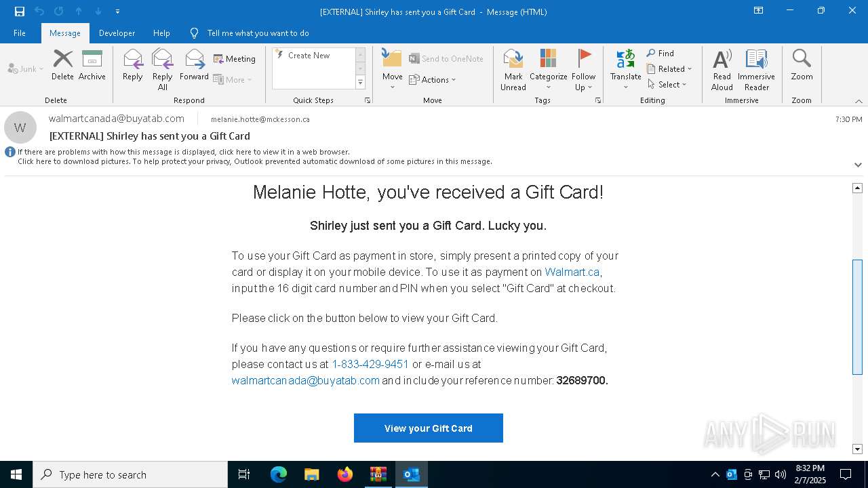This screenshot has height=488, width=868.
Task: Click the taskbar search box
Action: (130, 474)
